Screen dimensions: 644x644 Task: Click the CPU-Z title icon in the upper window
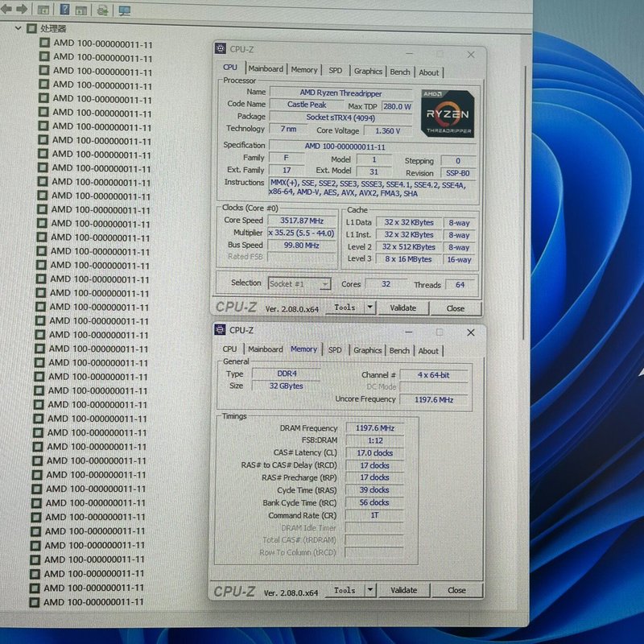pyautogui.click(x=220, y=48)
